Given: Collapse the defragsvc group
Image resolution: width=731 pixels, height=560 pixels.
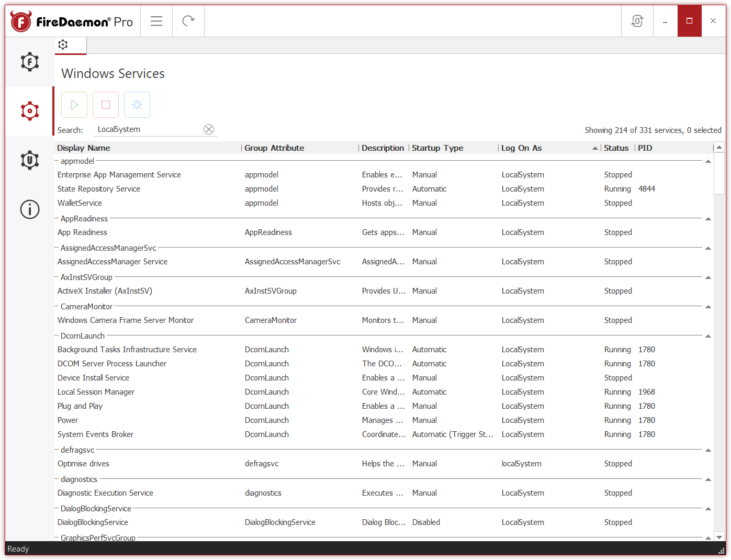Looking at the screenshot, I should tap(708, 450).
